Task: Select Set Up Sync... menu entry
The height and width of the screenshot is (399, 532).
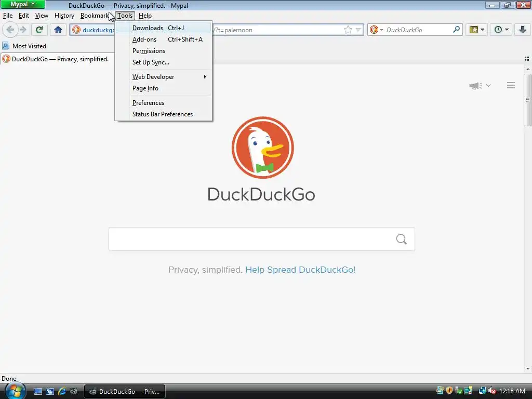Action: click(x=164, y=62)
